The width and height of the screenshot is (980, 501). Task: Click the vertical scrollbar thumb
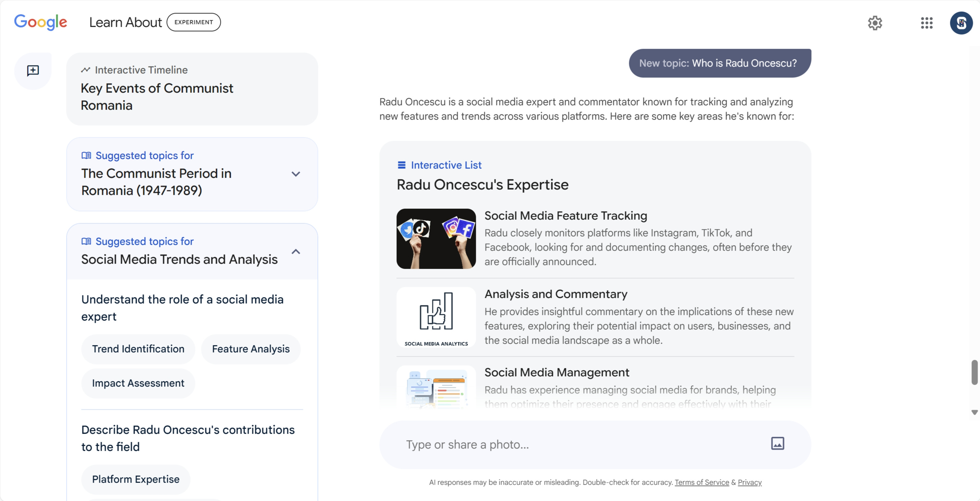(974, 372)
